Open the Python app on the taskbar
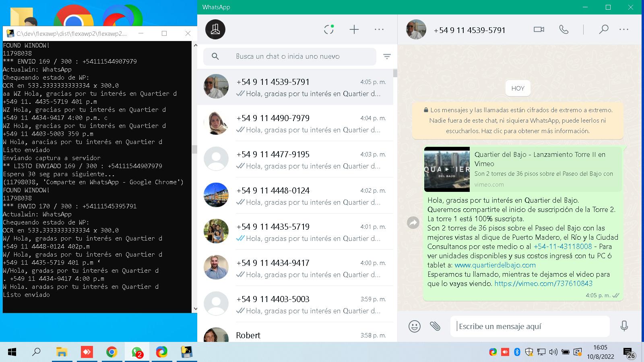Image resolution: width=644 pixels, height=362 pixels. [186, 352]
